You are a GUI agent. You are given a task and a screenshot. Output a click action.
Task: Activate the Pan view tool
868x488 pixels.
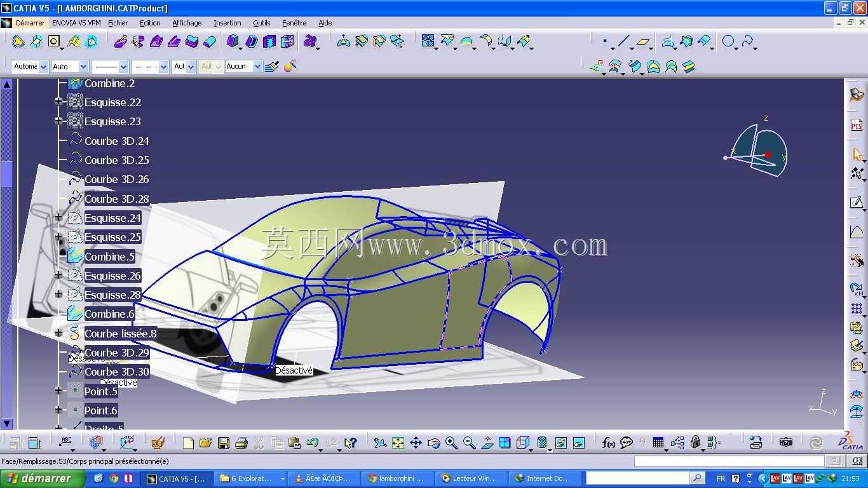(416, 443)
